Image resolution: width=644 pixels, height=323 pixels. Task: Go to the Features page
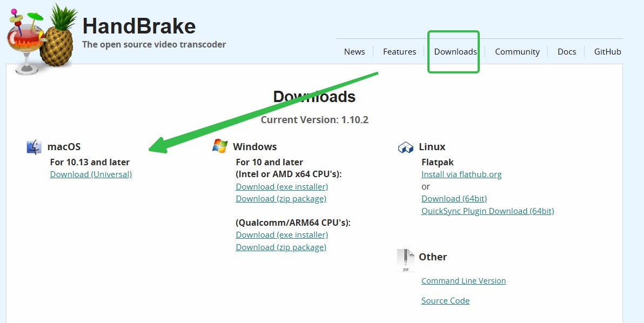point(399,52)
